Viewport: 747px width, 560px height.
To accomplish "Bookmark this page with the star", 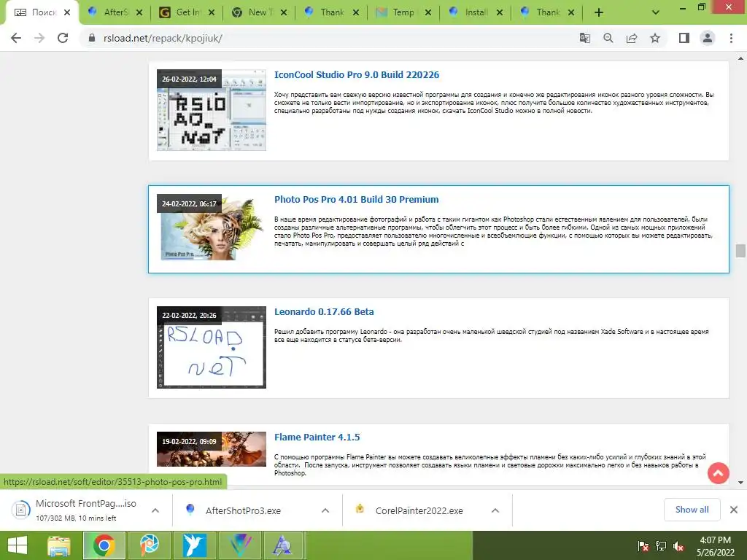I will point(655,38).
